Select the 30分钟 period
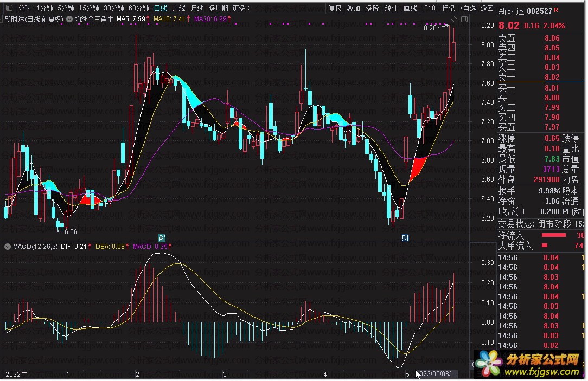 click(x=113, y=8)
